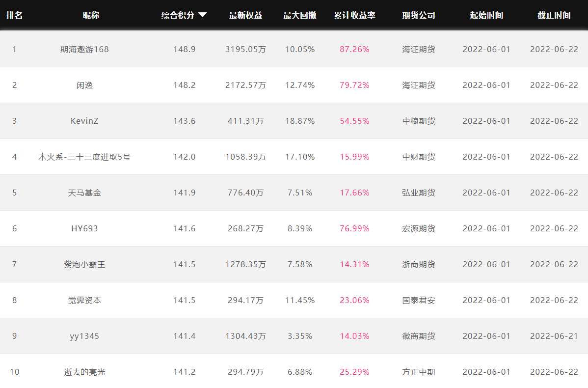This screenshot has height=388, width=588.
Task: Open the HY693 nickname
Action: click(x=84, y=228)
